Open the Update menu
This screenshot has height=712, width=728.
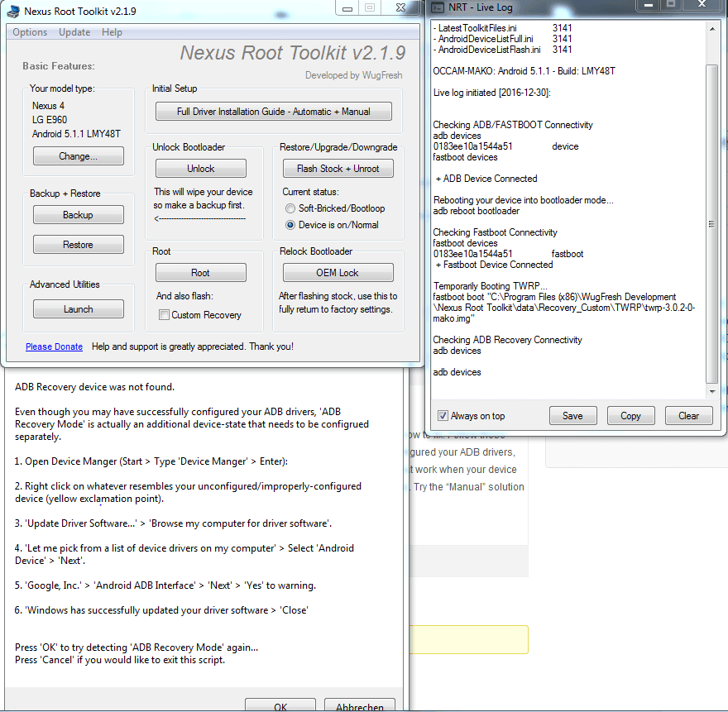click(74, 32)
